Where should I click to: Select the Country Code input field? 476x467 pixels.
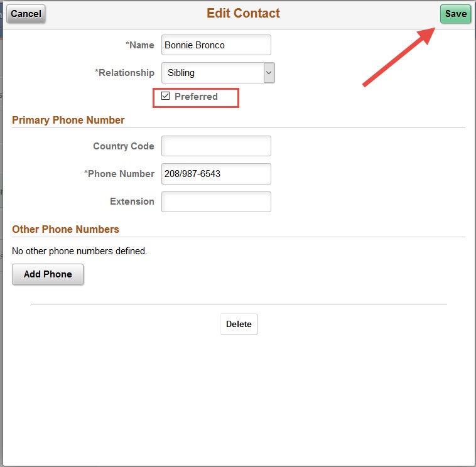coord(216,146)
